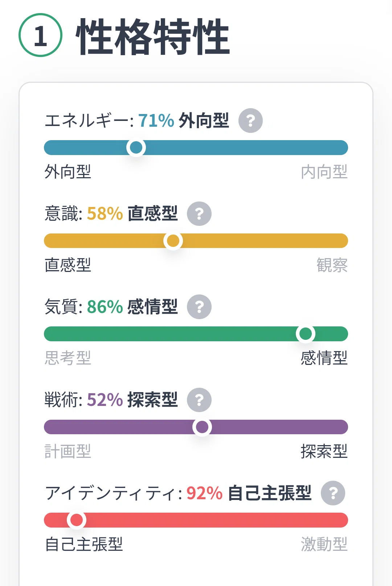Viewport: 392px width, 586px height.
Task: Click the 内向型 label under energy bar
Action: [x=324, y=172]
